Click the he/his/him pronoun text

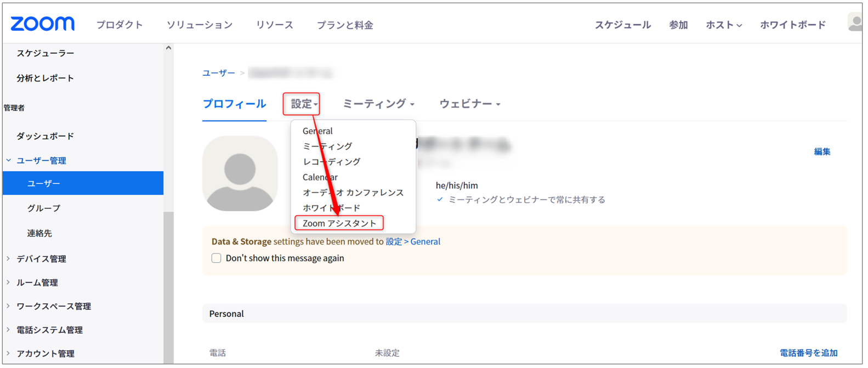pyautogui.click(x=457, y=185)
